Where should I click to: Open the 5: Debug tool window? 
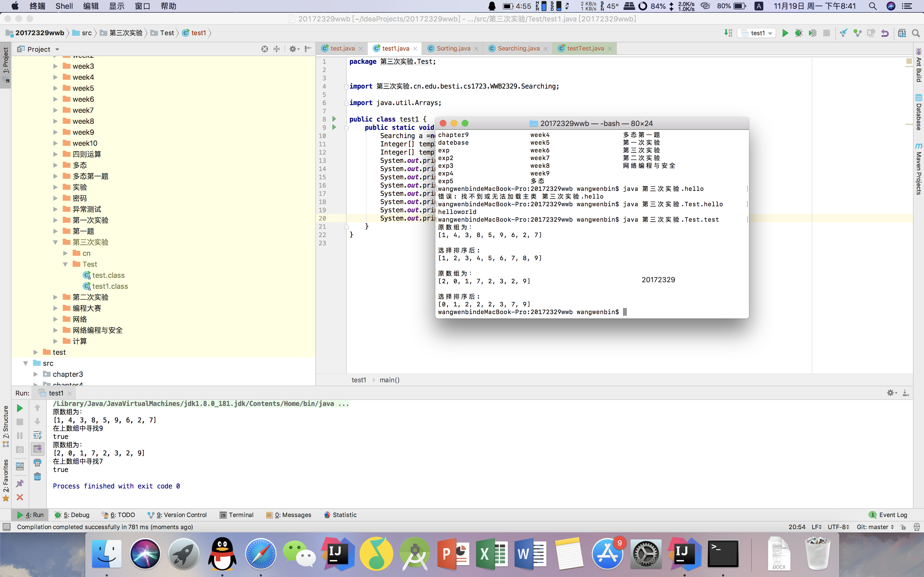(72, 515)
